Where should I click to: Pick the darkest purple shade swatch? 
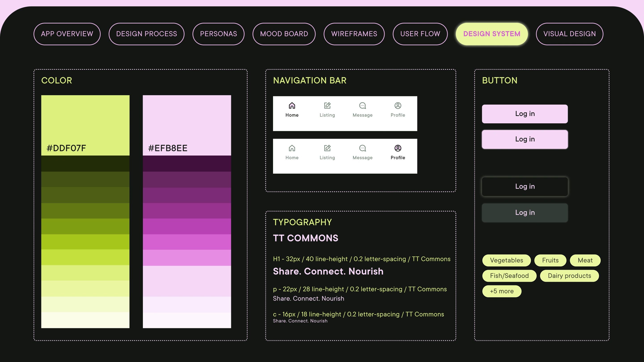coord(187,164)
